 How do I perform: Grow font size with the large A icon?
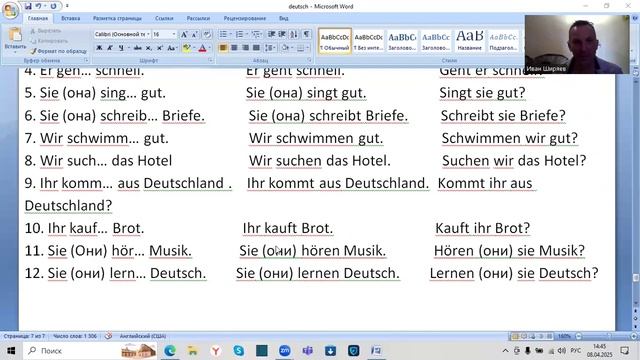click(x=184, y=35)
